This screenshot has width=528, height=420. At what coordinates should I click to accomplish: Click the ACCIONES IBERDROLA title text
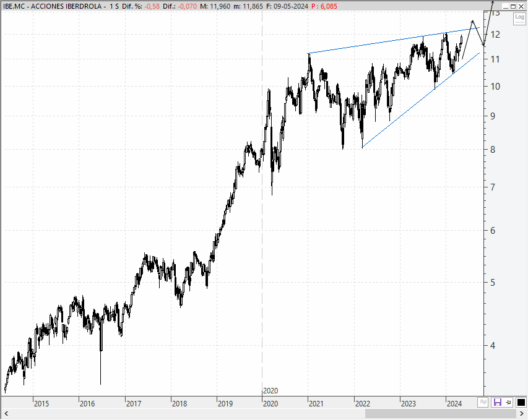(x=66, y=6)
